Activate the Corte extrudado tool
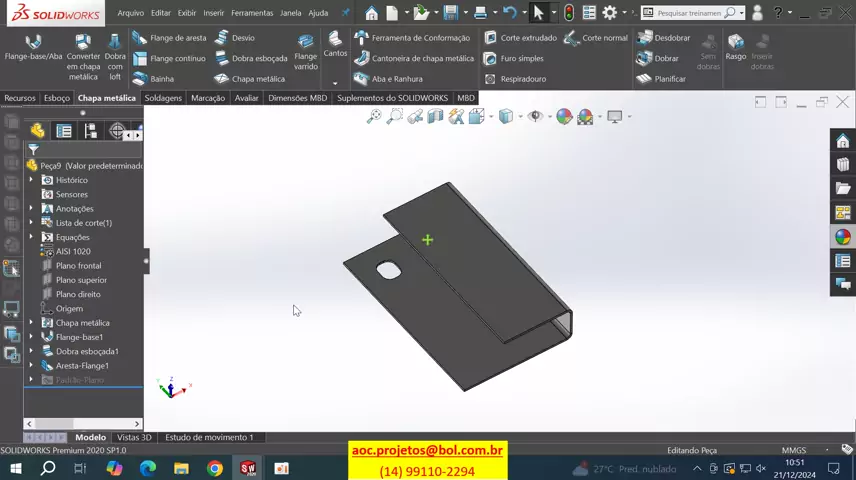The image size is (856, 480). click(520, 38)
